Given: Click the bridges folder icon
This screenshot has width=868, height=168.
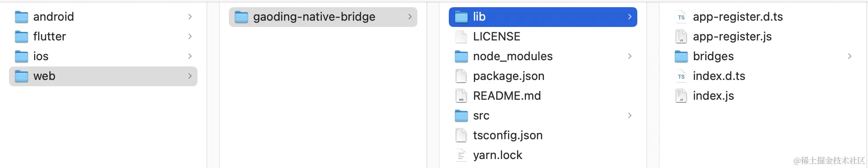Looking at the screenshot, I should [x=681, y=57].
